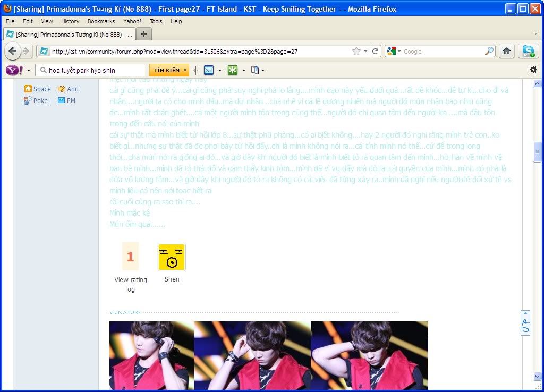Run the search with the magnifier icon
This screenshot has width=544, height=392.
click(x=489, y=52)
